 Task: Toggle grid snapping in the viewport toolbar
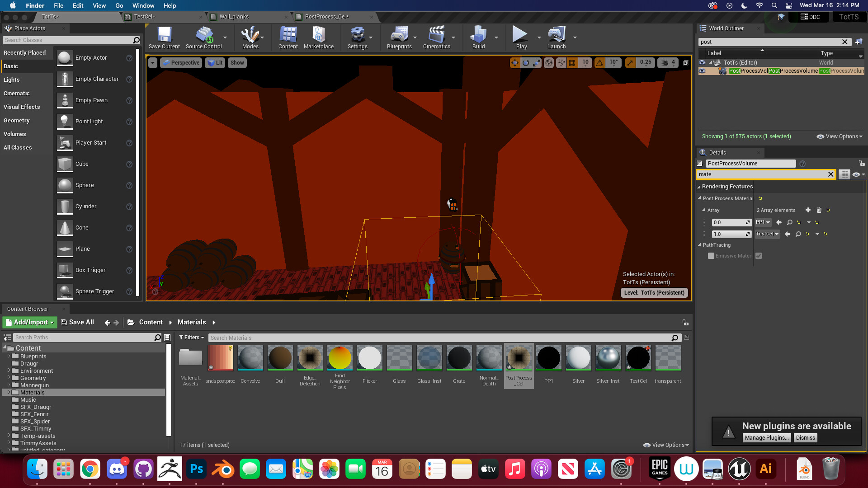[x=572, y=63]
